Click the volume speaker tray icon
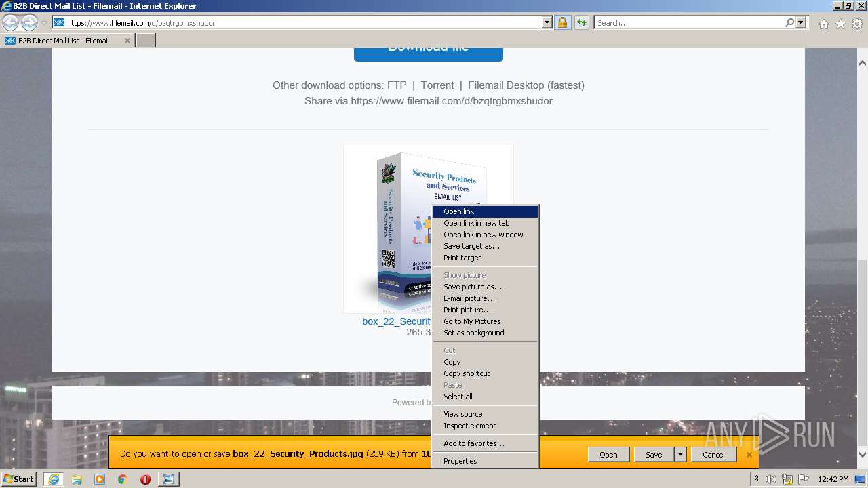Screen dimensions: 868x488 tap(771, 479)
